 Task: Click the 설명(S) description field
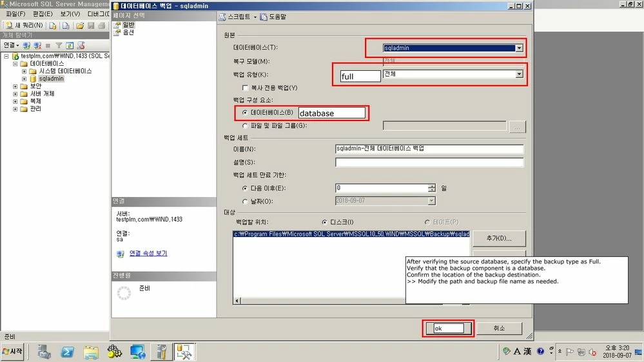429,162
